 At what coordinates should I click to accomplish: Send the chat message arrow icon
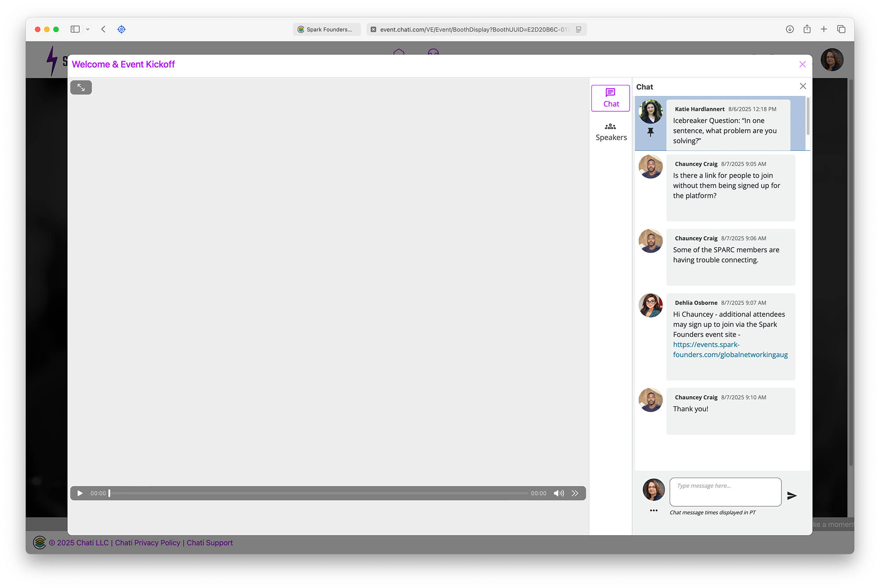792,496
